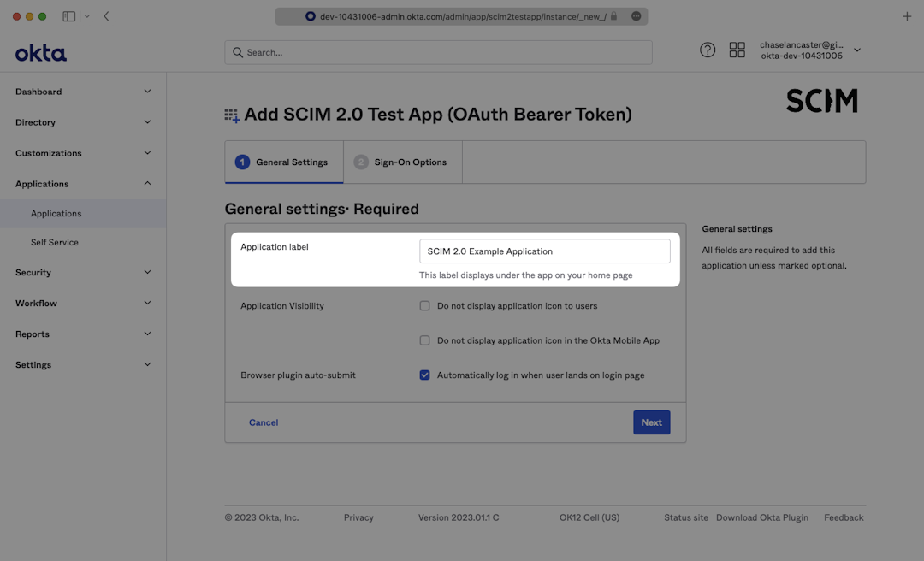Click the browser sidebar toggle icon
Viewport: 924px width, 561px height.
[69, 16]
